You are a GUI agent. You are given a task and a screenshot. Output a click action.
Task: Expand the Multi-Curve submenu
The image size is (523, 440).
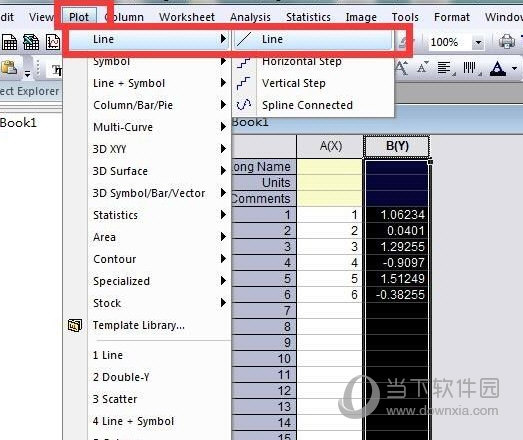(147, 127)
